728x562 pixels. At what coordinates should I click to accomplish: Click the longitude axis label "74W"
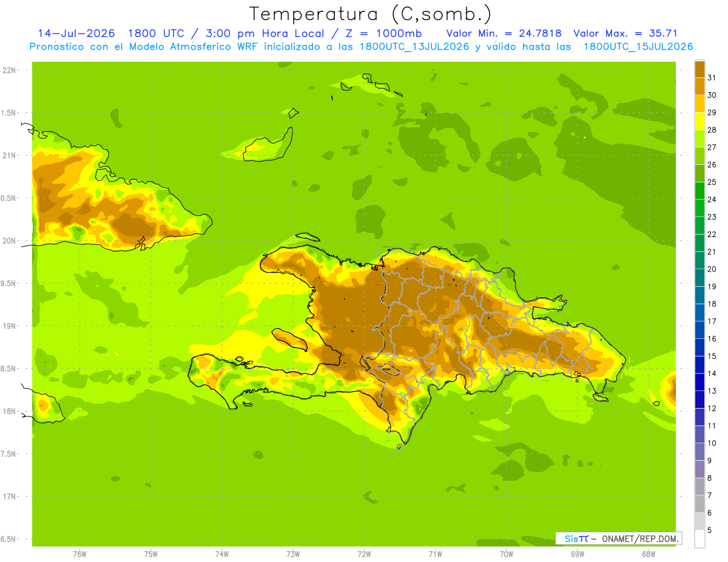[x=222, y=554]
